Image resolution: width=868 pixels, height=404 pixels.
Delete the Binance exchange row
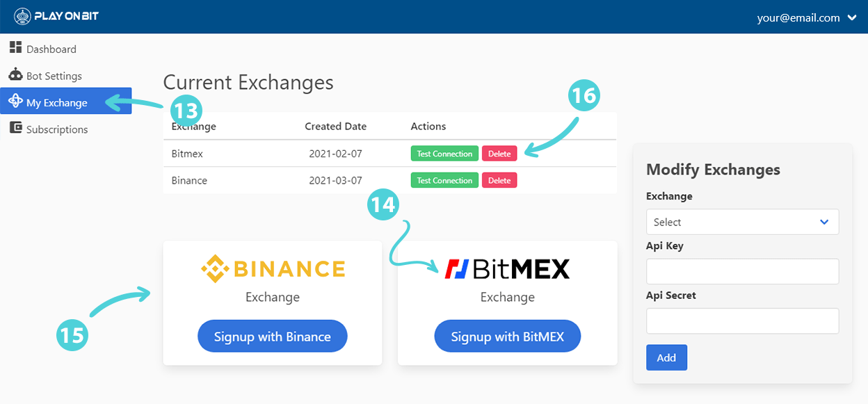point(499,181)
